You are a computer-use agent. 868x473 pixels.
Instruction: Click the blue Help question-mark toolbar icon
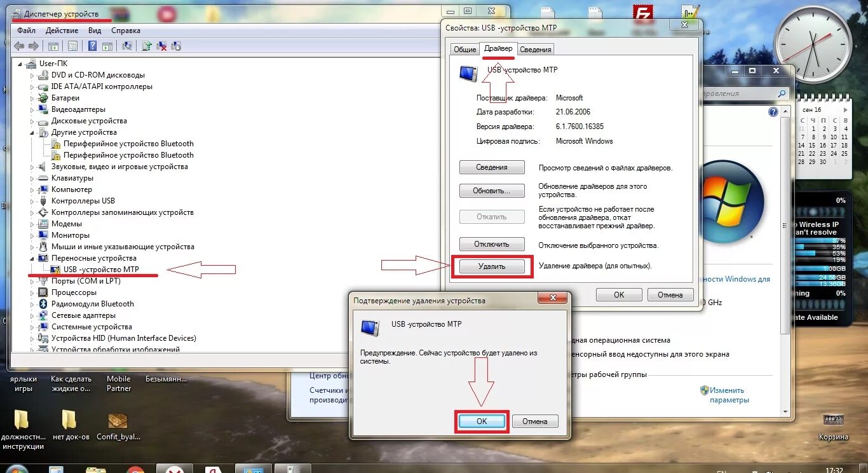93,46
